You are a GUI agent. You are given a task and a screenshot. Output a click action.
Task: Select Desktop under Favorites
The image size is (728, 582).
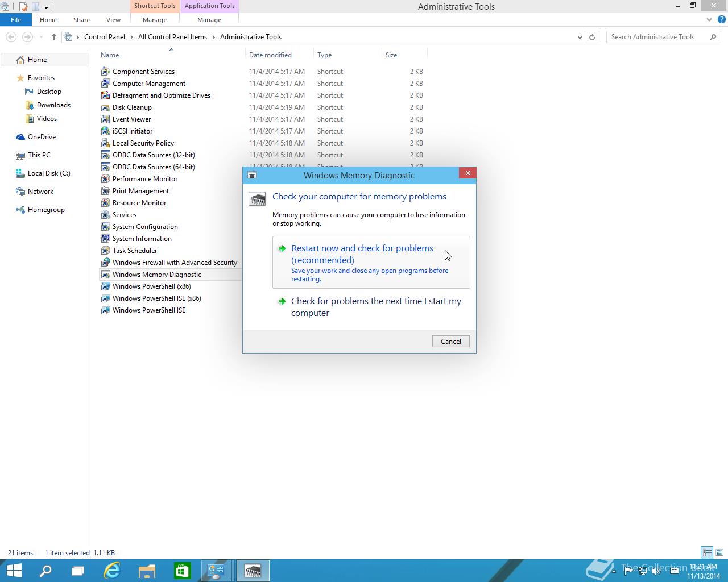(x=49, y=92)
